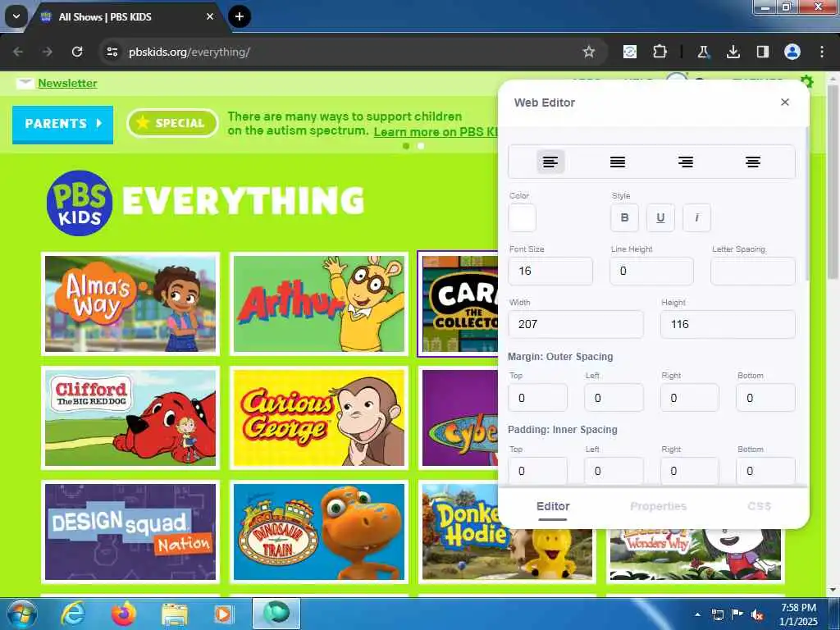Switch to the Editor tab

553,506
